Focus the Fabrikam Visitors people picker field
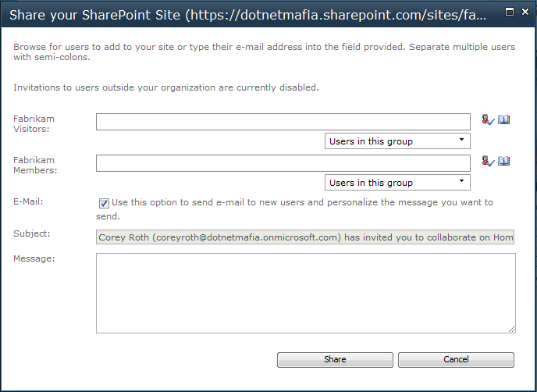 [283, 122]
